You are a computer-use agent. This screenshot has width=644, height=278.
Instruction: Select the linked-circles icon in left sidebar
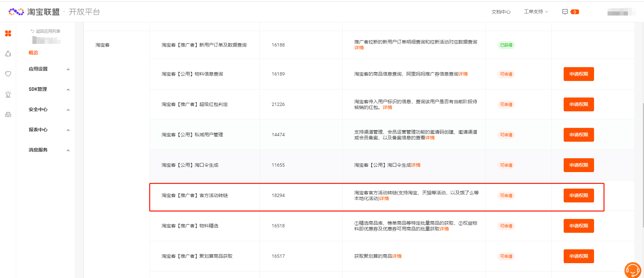click(x=8, y=54)
